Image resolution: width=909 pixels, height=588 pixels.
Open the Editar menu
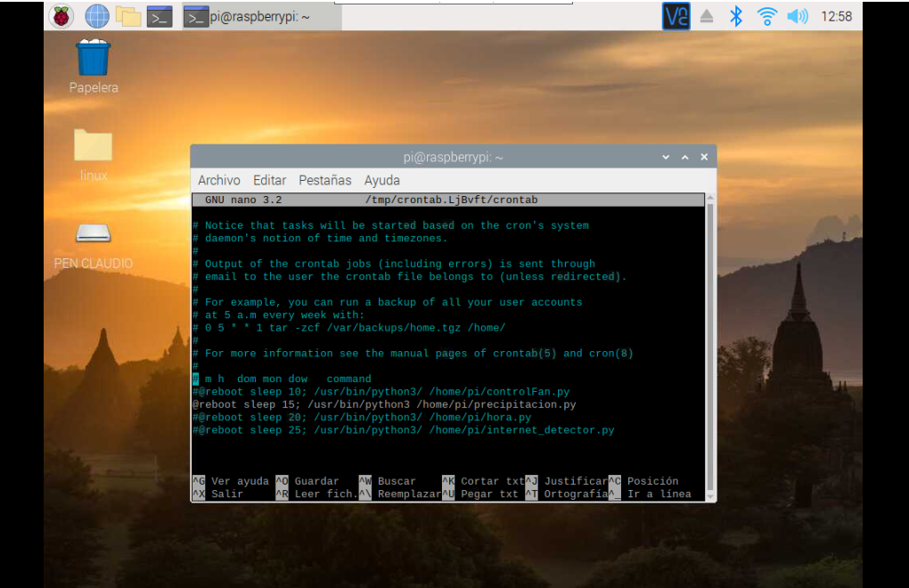point(269,180)
